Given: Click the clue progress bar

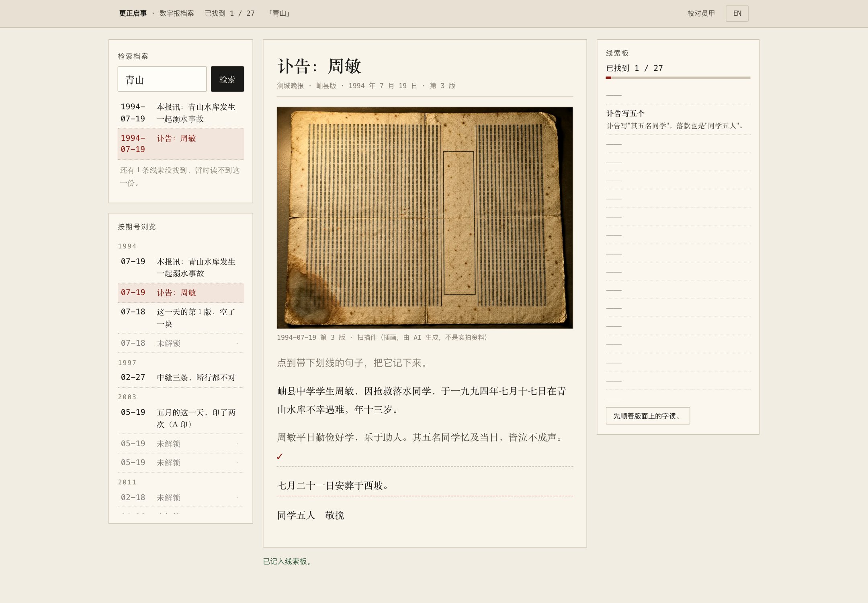Looking at the screenshot, I should pyautogui.click(x=678, y=78).
